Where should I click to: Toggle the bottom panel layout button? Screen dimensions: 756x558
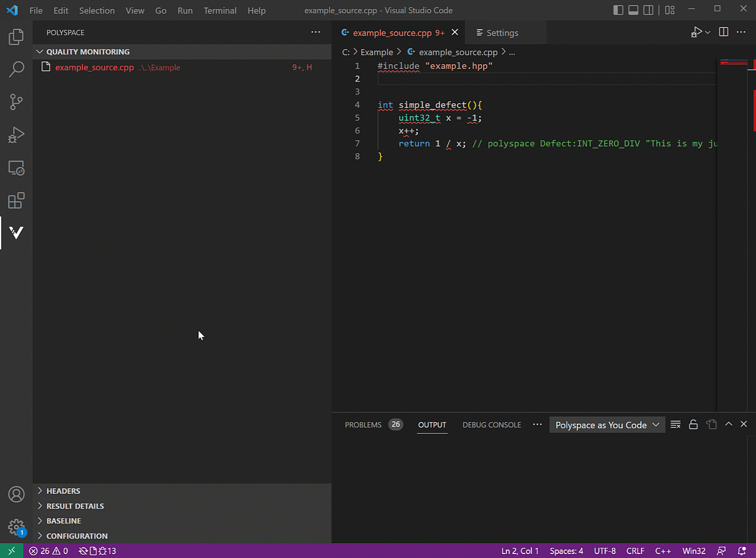click(633, 10)
